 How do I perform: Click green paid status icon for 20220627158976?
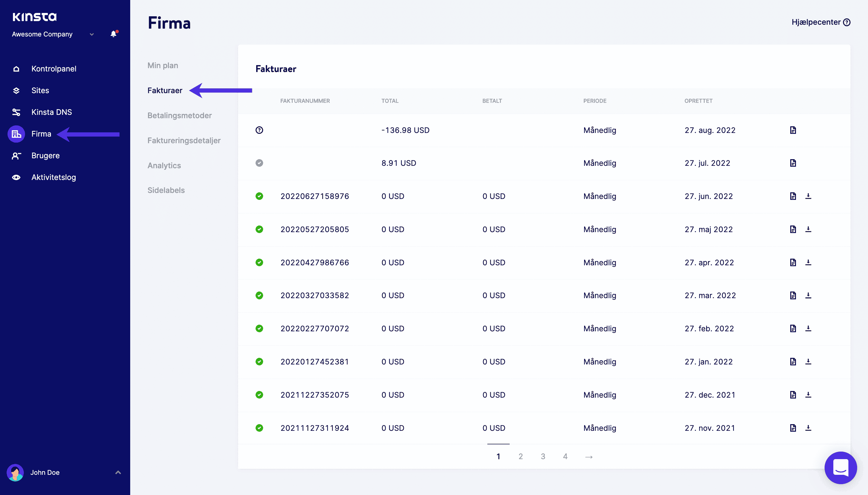click(259, 196)
